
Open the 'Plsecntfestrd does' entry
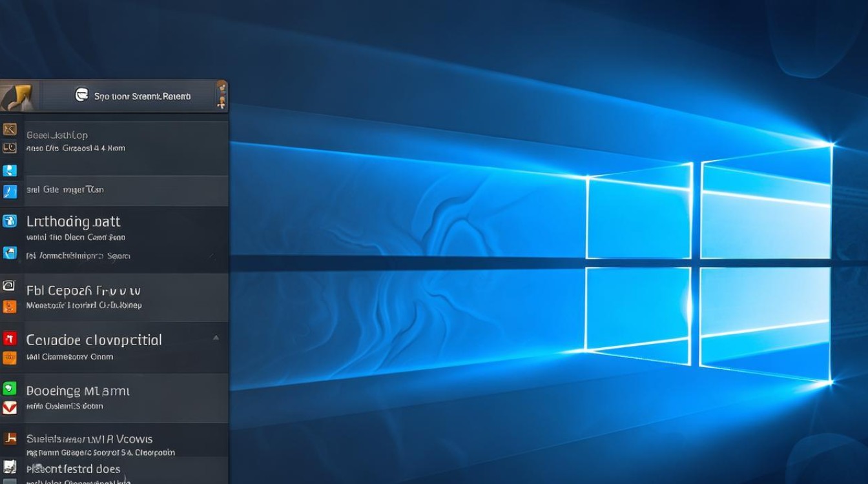73,469
